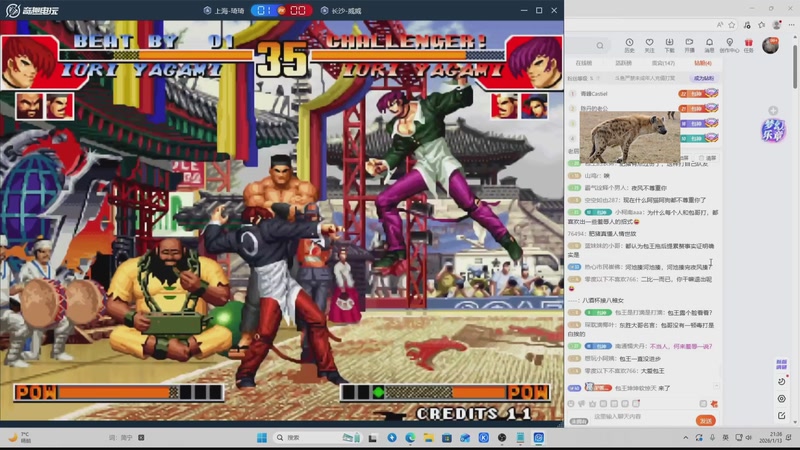Open the user avatar with 99+ badge
The height and width of the screenshot is (450, 800).
tap(770, 45)
